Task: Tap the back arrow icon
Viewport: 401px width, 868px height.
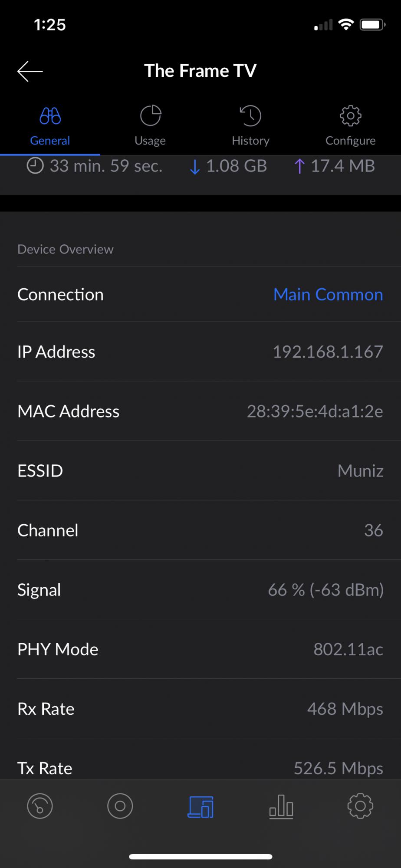Action: coord(30,71)
